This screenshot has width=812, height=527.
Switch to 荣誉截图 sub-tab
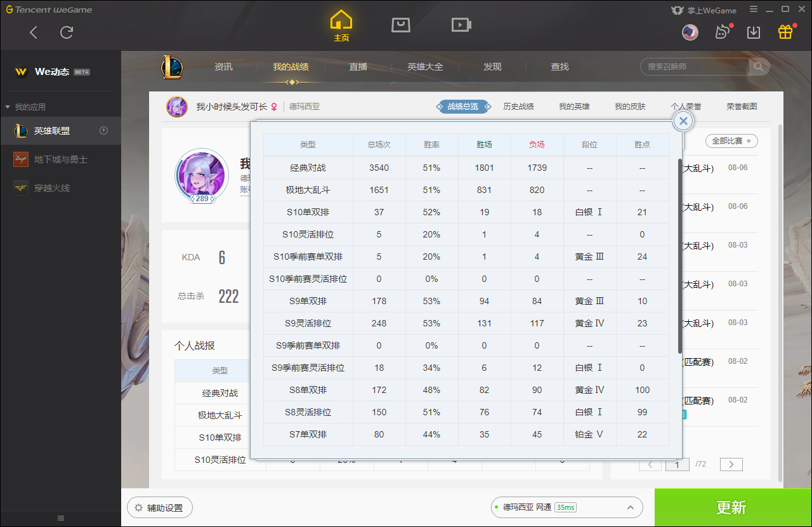tap(742, 107)
